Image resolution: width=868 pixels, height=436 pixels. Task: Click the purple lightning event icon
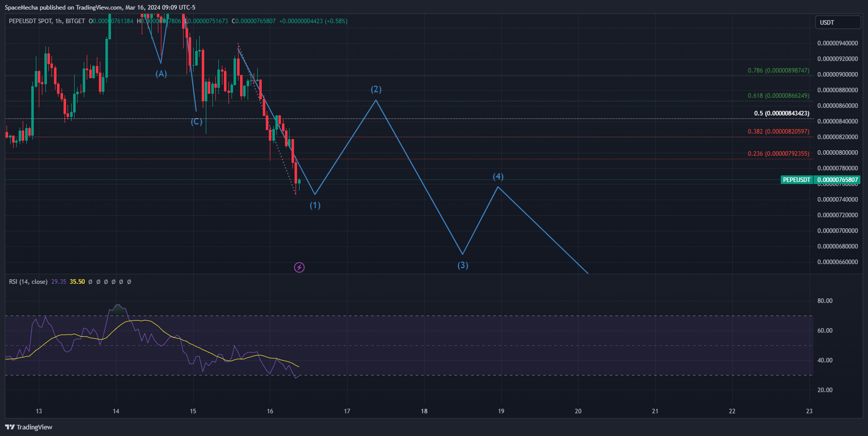coord(299,267)
